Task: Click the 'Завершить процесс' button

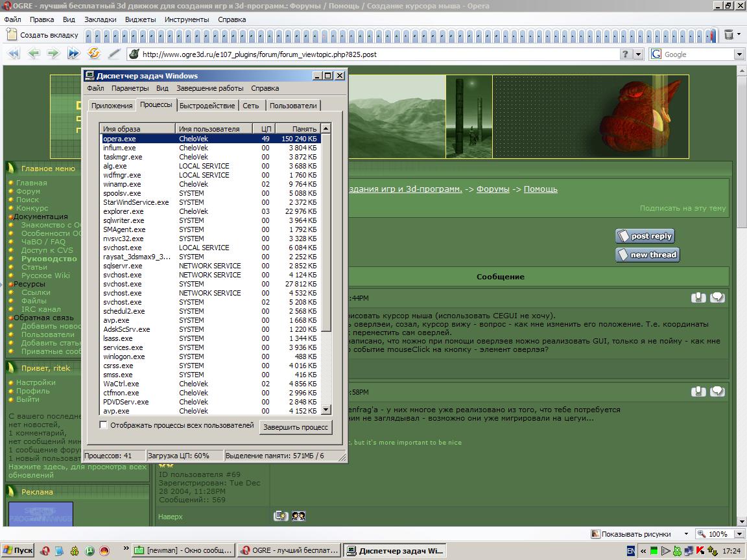Action: [296, 427]
